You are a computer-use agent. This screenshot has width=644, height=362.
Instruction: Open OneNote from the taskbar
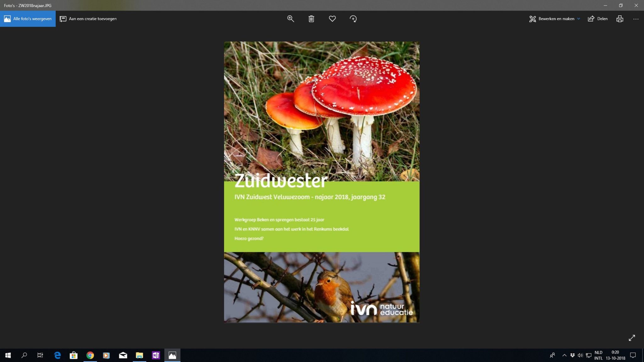[156, 355]
